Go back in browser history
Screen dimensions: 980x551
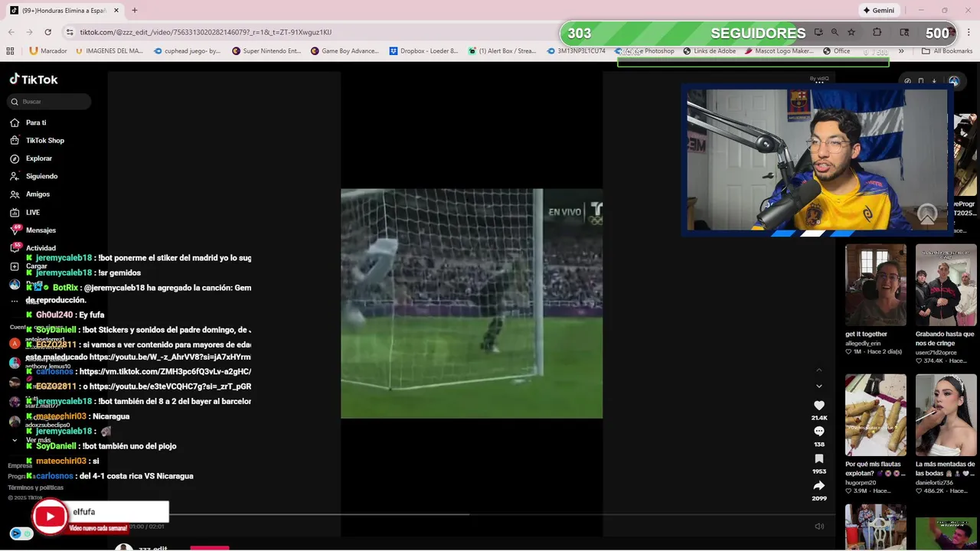click(x=11, y=32)
